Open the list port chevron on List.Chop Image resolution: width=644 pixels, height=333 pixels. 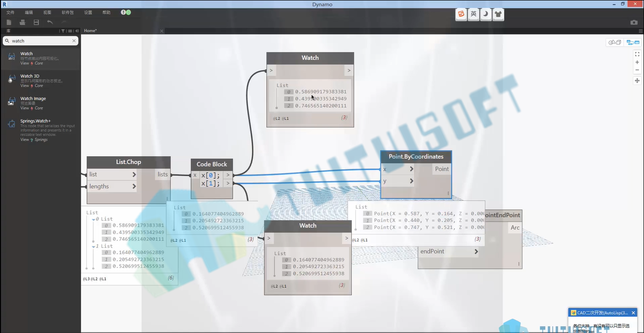[x=134, y=174]
